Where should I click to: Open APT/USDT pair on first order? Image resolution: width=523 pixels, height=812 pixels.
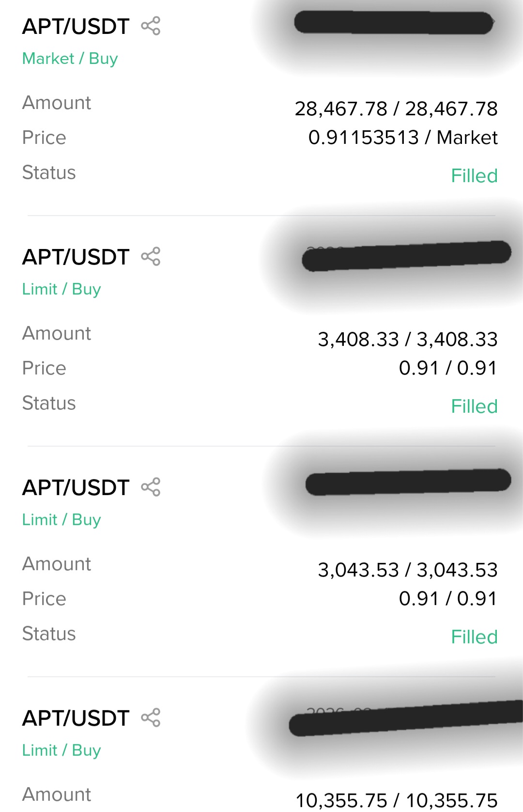coord(76,26)
